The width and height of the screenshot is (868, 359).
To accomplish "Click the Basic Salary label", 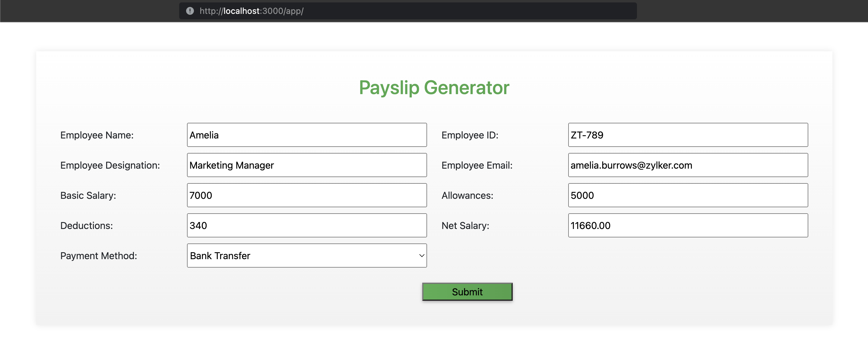I will tap(88, 195).
